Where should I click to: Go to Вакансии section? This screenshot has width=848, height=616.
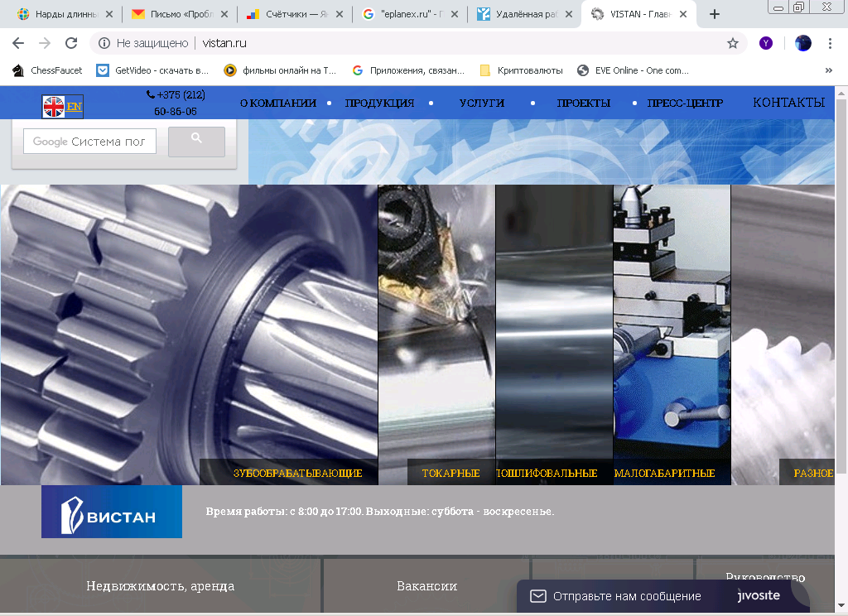426,585
